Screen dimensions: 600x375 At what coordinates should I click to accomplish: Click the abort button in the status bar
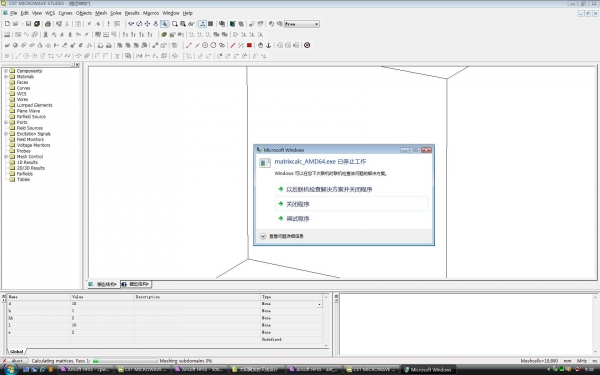[15, 361]
